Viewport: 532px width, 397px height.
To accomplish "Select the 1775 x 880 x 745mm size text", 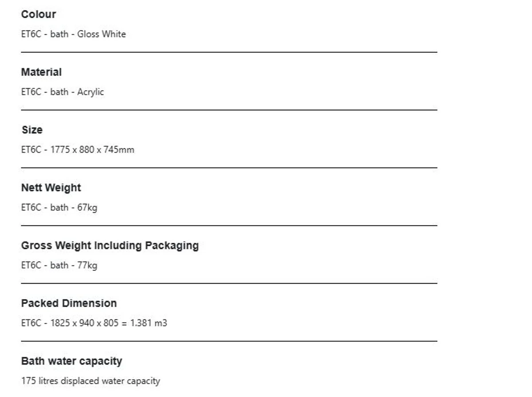I will point(92,150).
